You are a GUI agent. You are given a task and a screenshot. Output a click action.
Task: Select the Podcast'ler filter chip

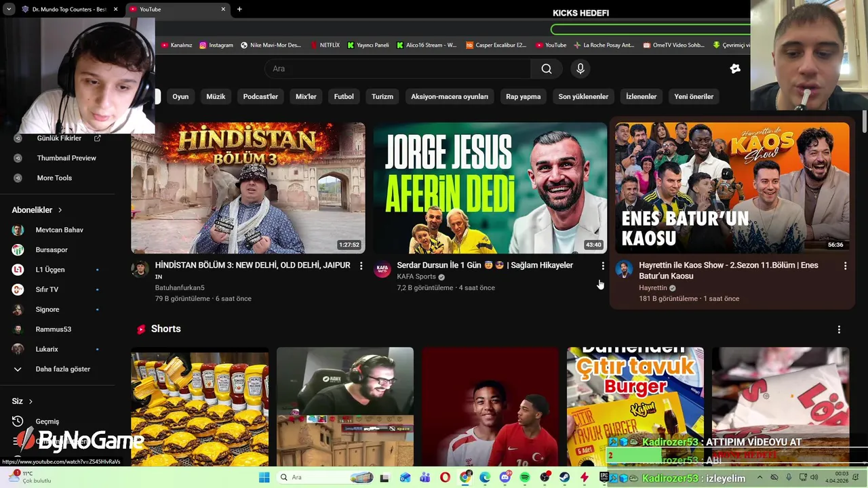[260, 97]
